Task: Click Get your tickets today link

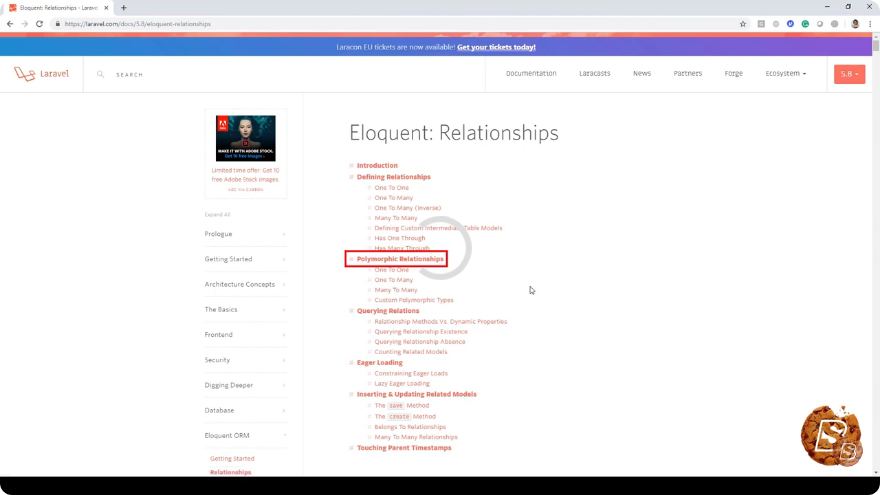Action: point(496,47)
